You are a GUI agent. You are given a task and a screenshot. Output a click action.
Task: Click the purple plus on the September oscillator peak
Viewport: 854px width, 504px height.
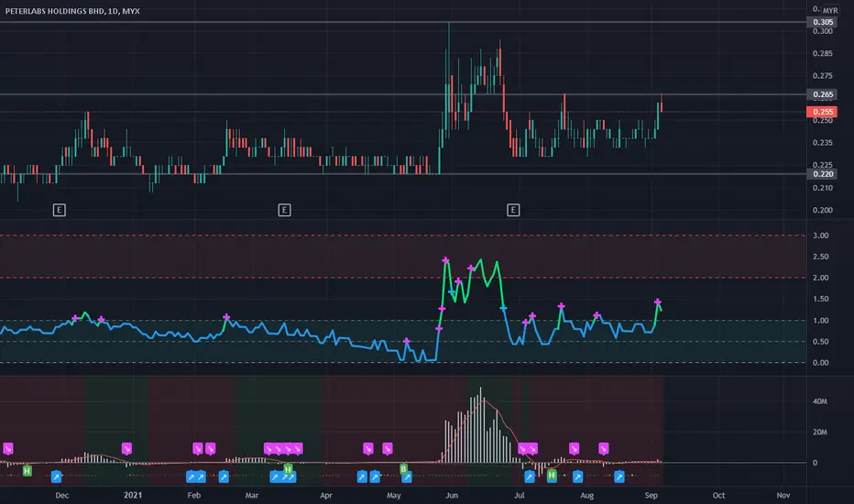click(x=657, y=301)
